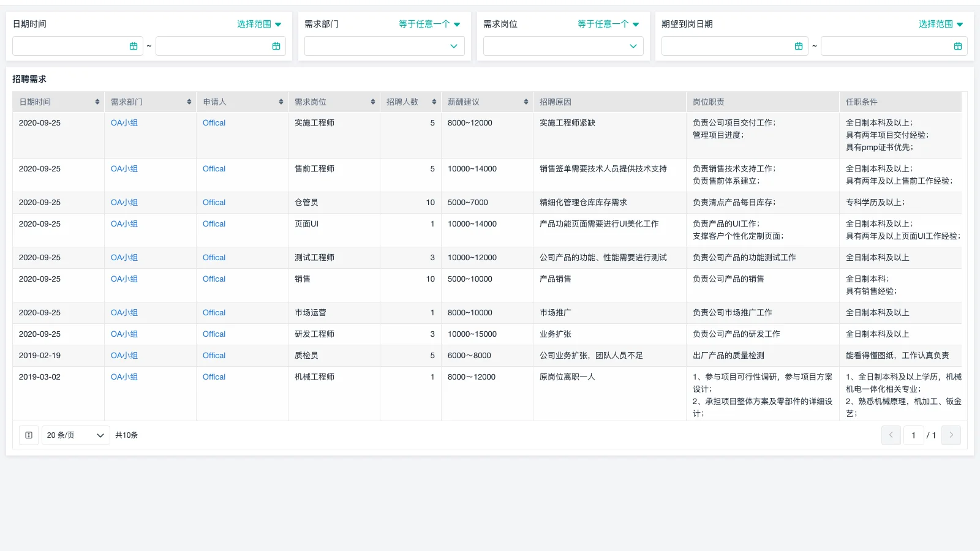Image resolution: width=980 pixels, height=551 pixels.
Task: Sort the table by 薪酬建议 column
Action: (x=525, y=102)
